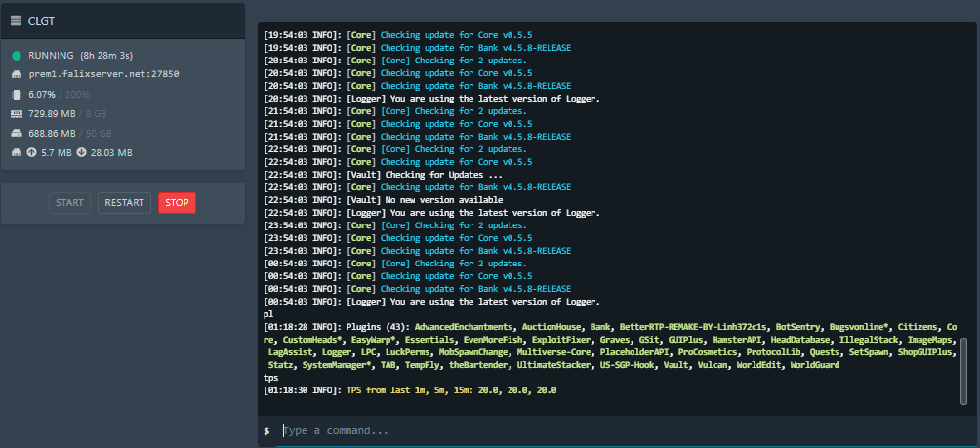Click the disk storage usage icon
This screenshot has width=980, height=448.
[x=17, y=133]
